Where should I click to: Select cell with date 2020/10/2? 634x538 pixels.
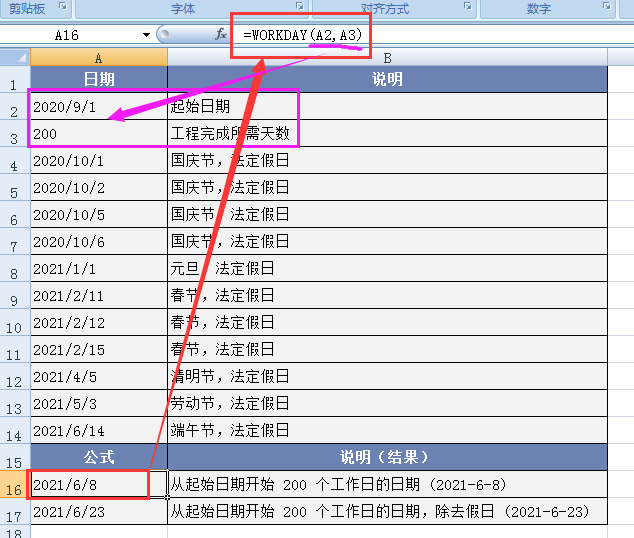(x=99, y=188)
